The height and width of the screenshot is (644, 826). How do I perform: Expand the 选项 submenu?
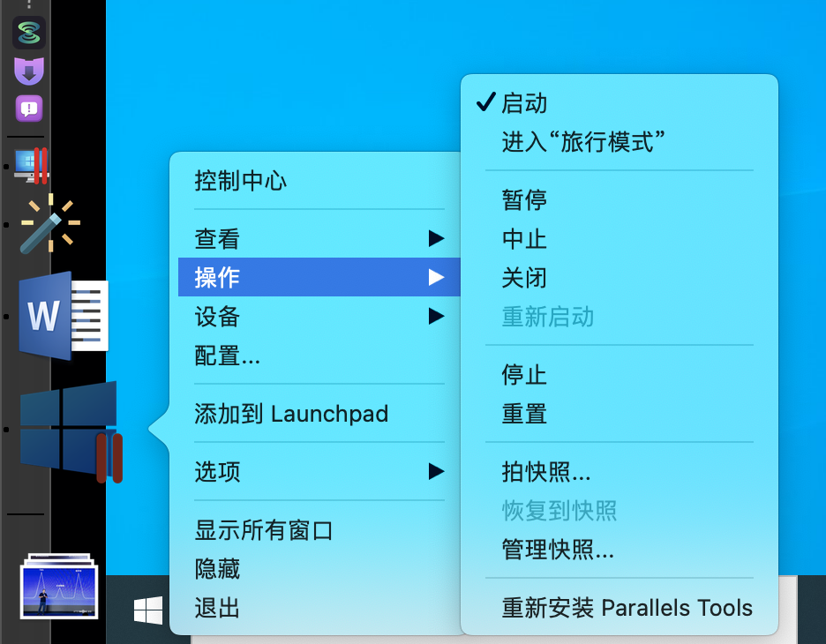pos(319,471)
